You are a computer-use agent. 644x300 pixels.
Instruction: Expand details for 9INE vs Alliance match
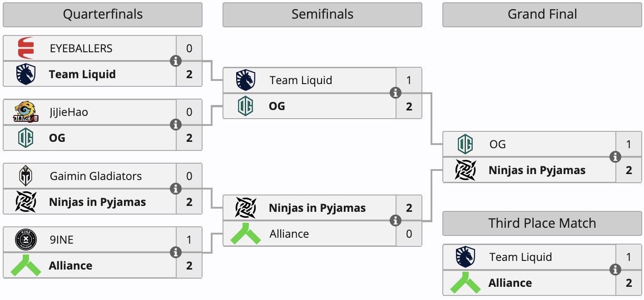(x=176, y=252)
